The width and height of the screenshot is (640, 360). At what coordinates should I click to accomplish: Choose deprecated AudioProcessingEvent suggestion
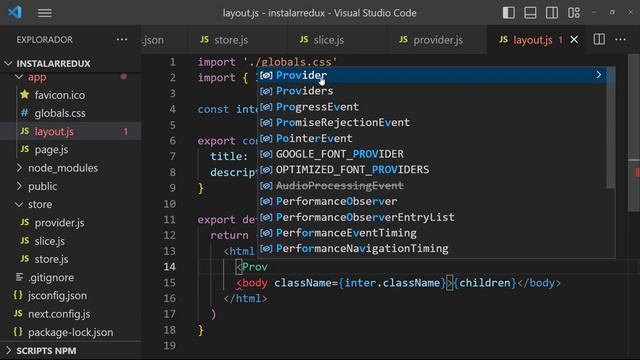(x=432, y=186)
